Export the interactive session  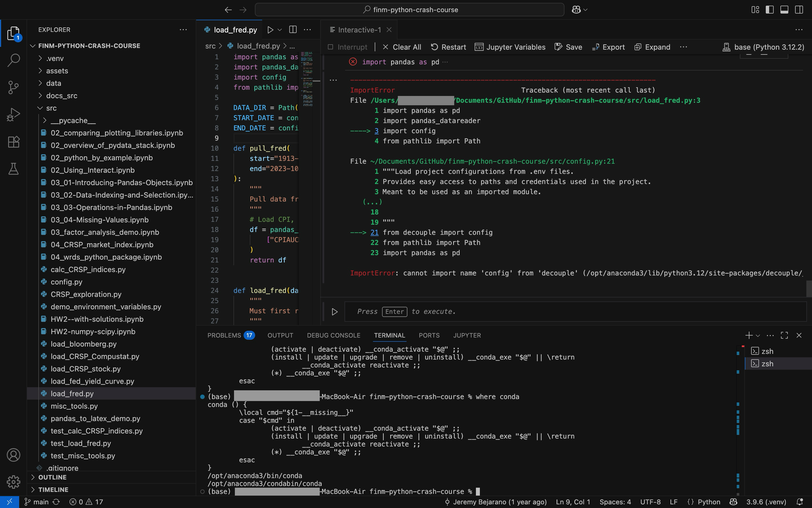(x=608, y=47)
